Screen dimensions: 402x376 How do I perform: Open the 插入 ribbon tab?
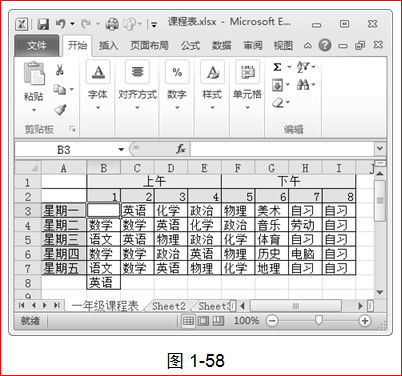click(x=109, y=45)
